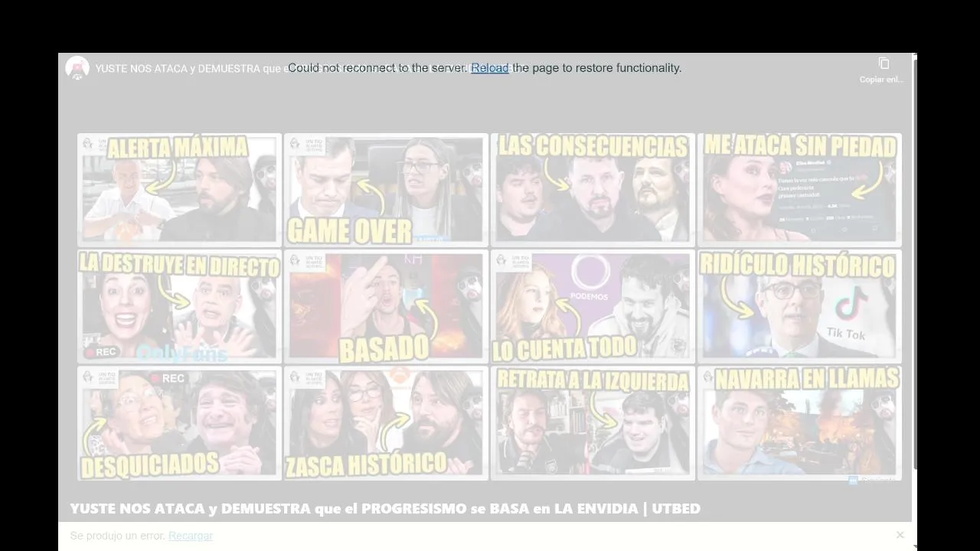Open the LAS CONSECUENCIAS video thumbnail
This screenshot has width=980, height=551.
coord(593,190)
